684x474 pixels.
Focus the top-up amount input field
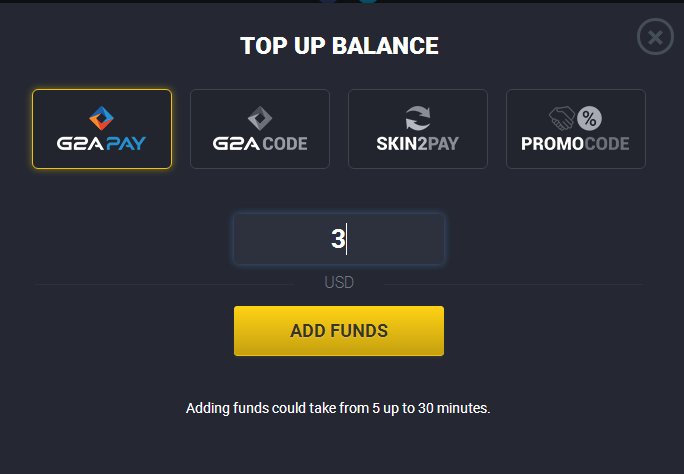coord(339,239)
